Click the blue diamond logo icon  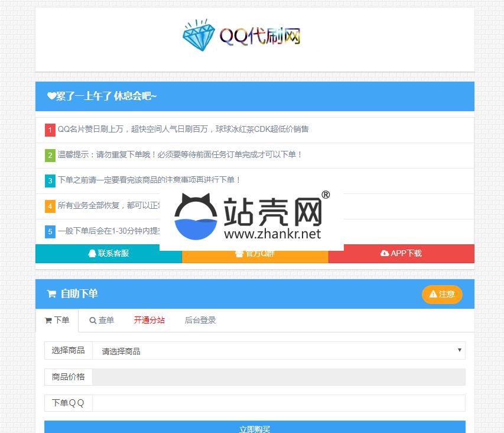click(x=200, y=36)
